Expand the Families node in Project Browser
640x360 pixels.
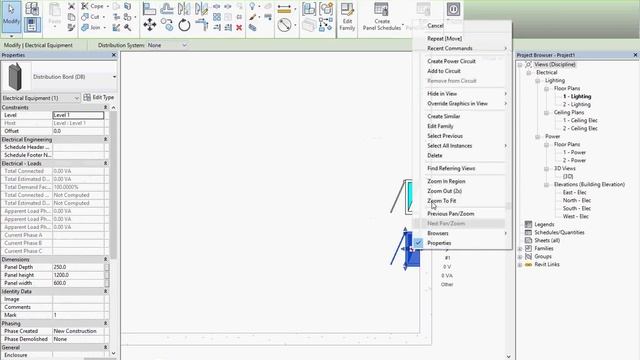tap(520, 249)
